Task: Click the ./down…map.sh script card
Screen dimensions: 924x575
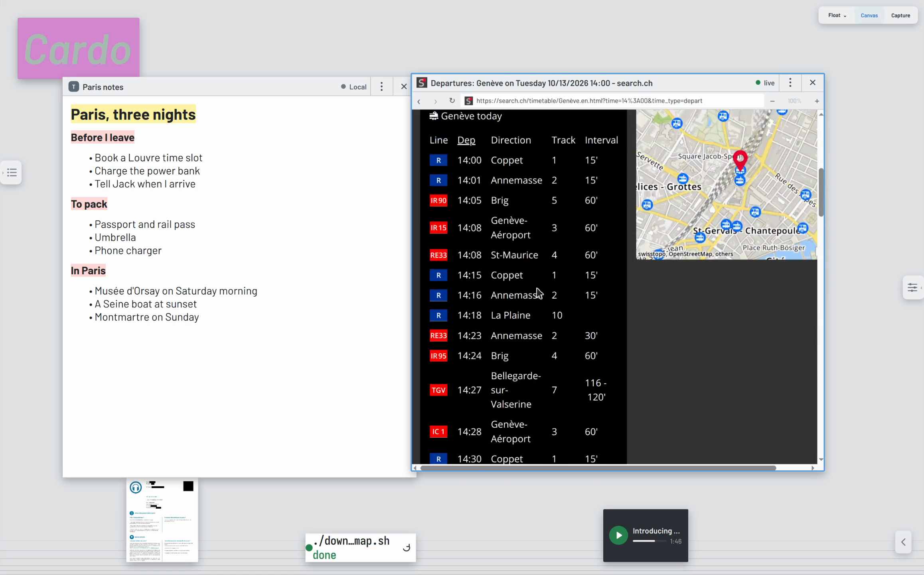Action: 360,547
